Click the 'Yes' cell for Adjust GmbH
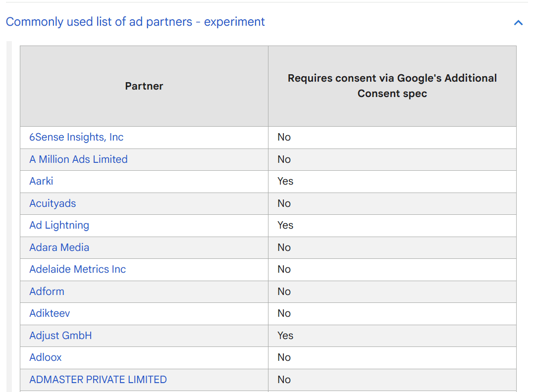534x392 pixels. tap(285, 336)
